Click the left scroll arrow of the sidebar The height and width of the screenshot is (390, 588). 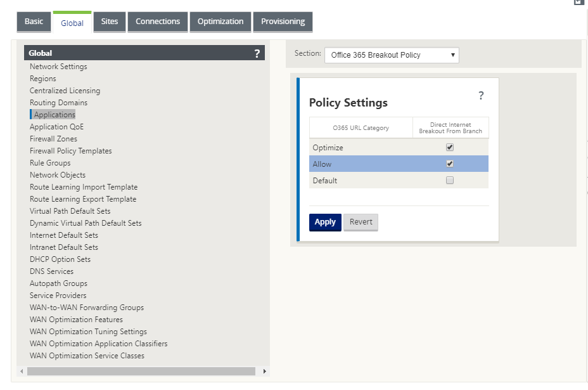[22, 371]
